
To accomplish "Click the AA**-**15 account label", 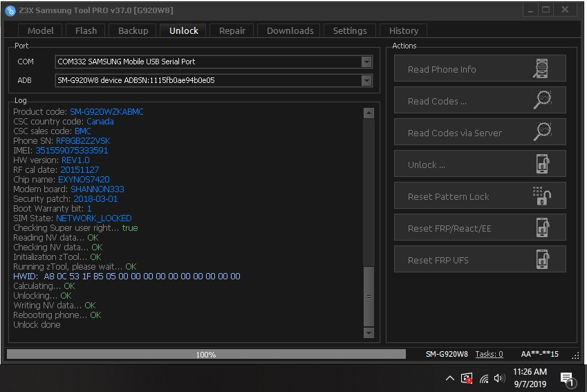I will (x=539, y=354).
